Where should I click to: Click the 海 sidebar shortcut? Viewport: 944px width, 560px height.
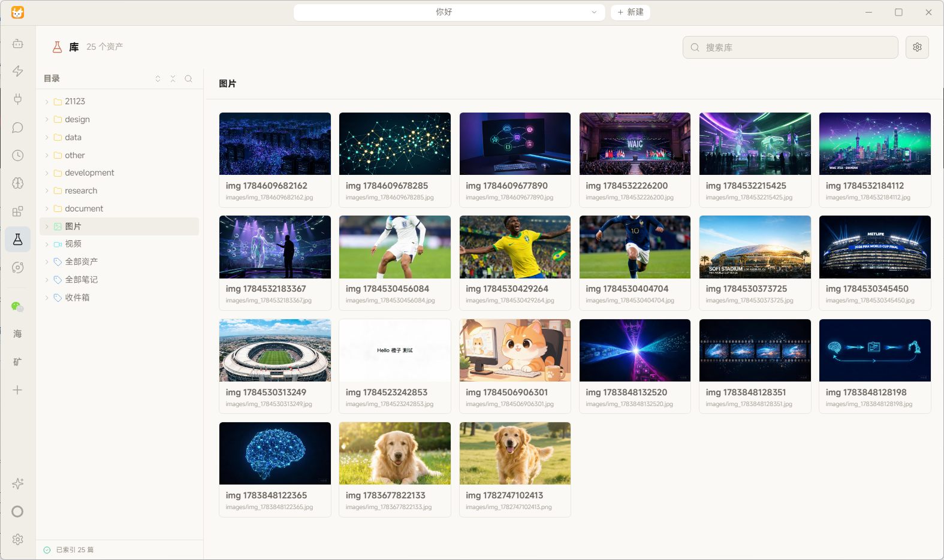[18, 334]
